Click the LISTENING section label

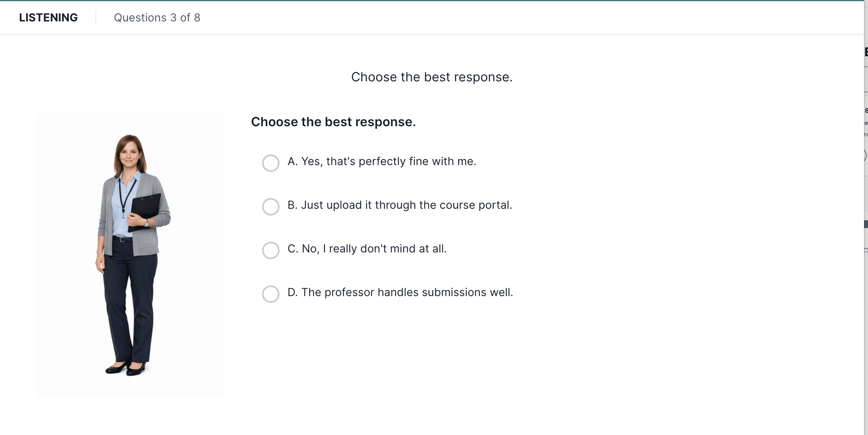48,17
